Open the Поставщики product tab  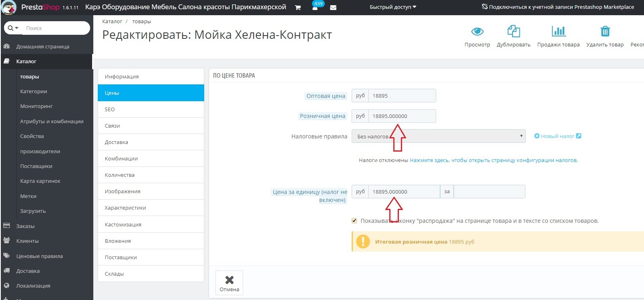151,257
